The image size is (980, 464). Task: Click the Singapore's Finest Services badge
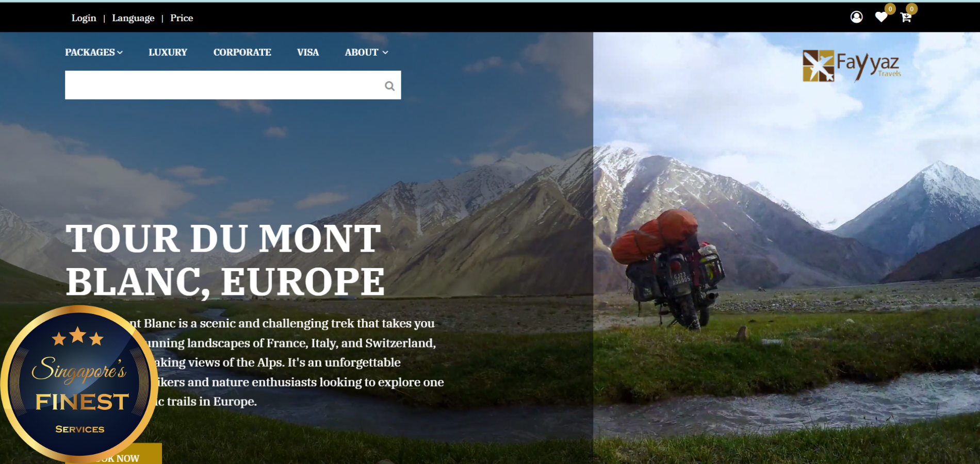point(79,384)
